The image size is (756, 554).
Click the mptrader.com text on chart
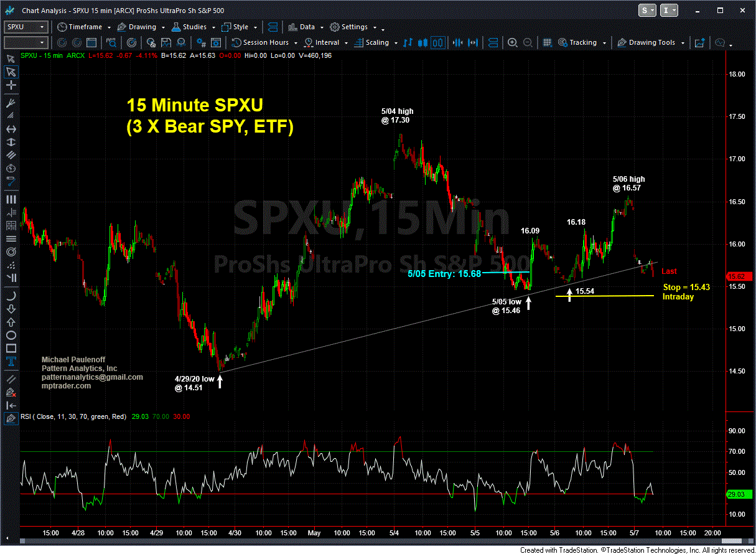[x=66, y=386]
